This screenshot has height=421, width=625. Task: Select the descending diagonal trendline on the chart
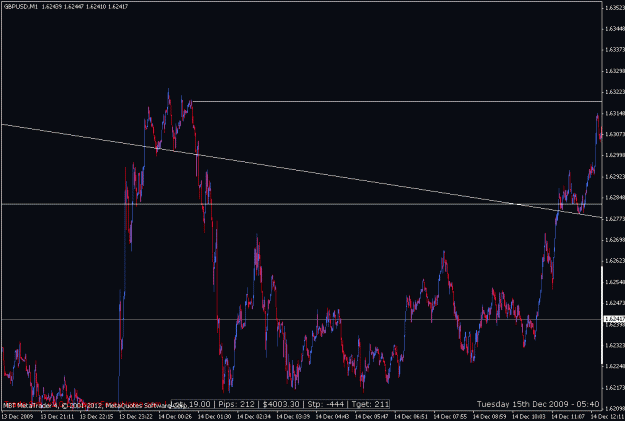coord(301,171)
